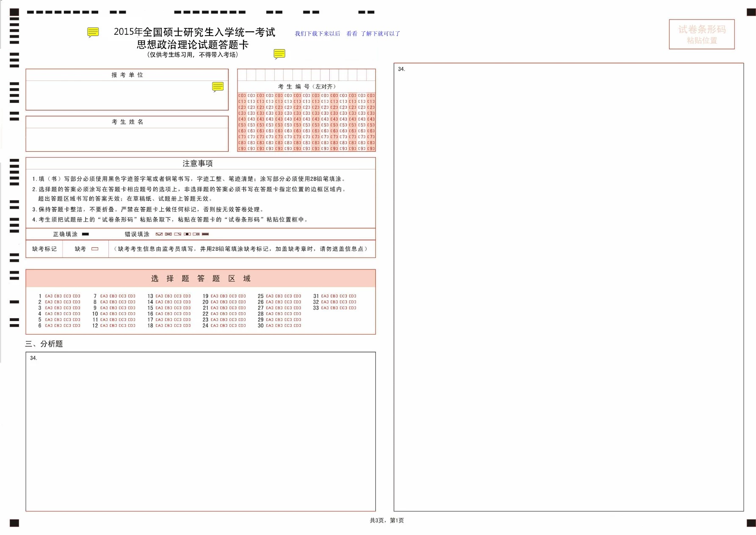Fill bubble A for question 1
Image resolution: width=756 pixels, height=535 pixels.
coord(49,296)
